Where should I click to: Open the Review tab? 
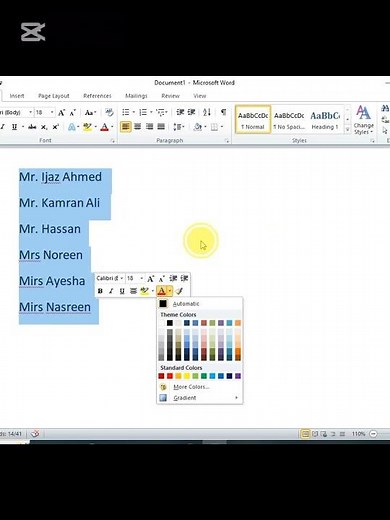pos(170,96)
